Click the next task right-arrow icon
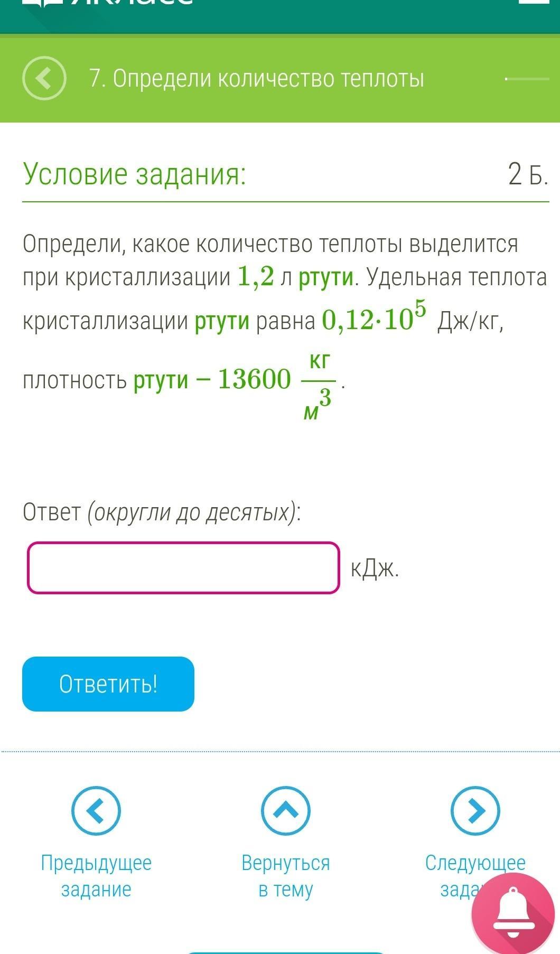The image size is (560, 954). click(x=475, y=810)
